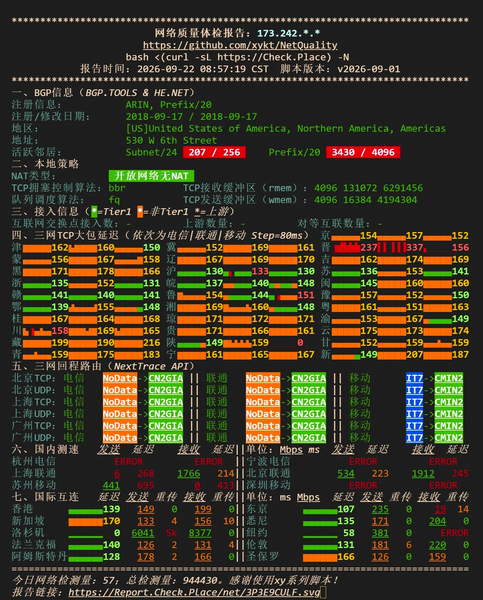Click 北京联通 send speed 534
Viewport: 483px width, 600px height.
(x=346, y=473)
